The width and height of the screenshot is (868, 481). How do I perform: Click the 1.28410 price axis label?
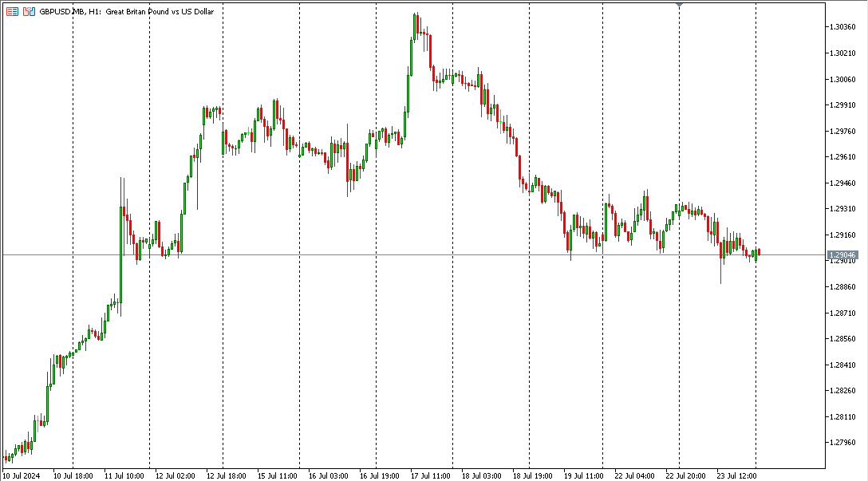[x=842, y=365]
